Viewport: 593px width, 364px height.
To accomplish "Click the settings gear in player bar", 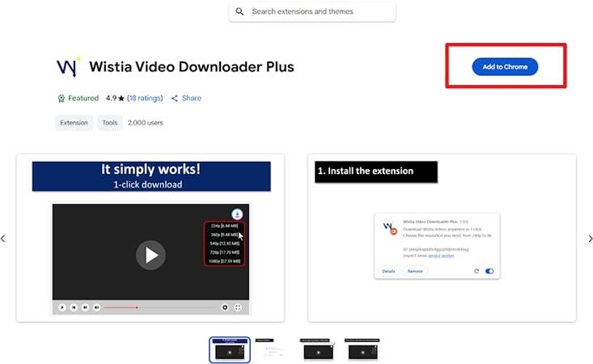I will pos(225,307).
